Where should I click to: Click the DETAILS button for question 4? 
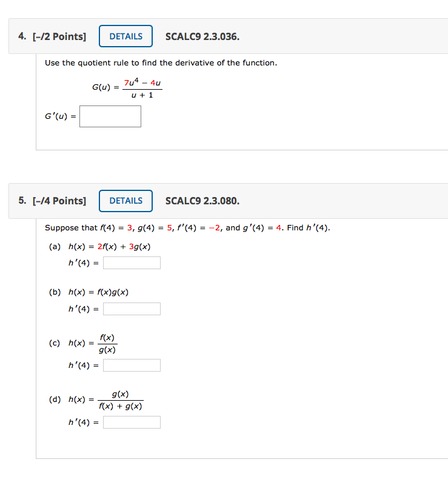point(125,36)
